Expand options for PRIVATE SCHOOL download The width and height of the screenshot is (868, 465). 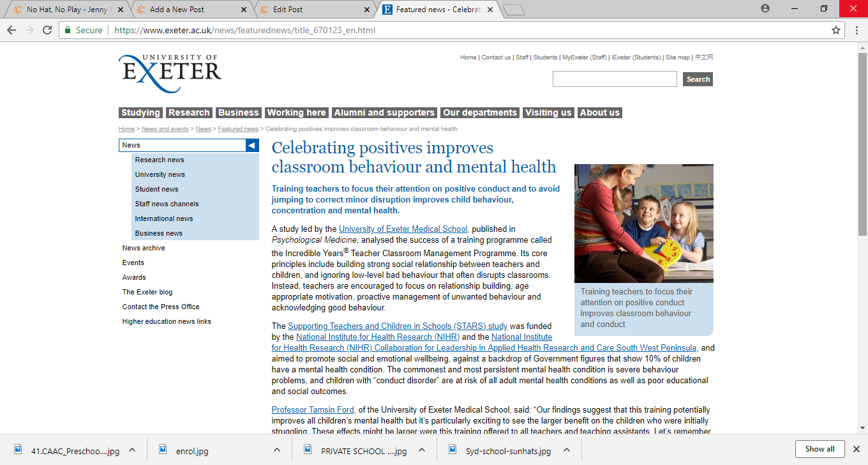tap(422, 450)
